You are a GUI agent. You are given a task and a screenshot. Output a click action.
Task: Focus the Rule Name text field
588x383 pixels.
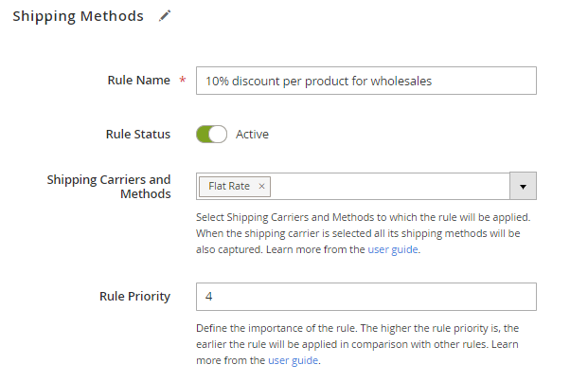[x=365, y=82]
